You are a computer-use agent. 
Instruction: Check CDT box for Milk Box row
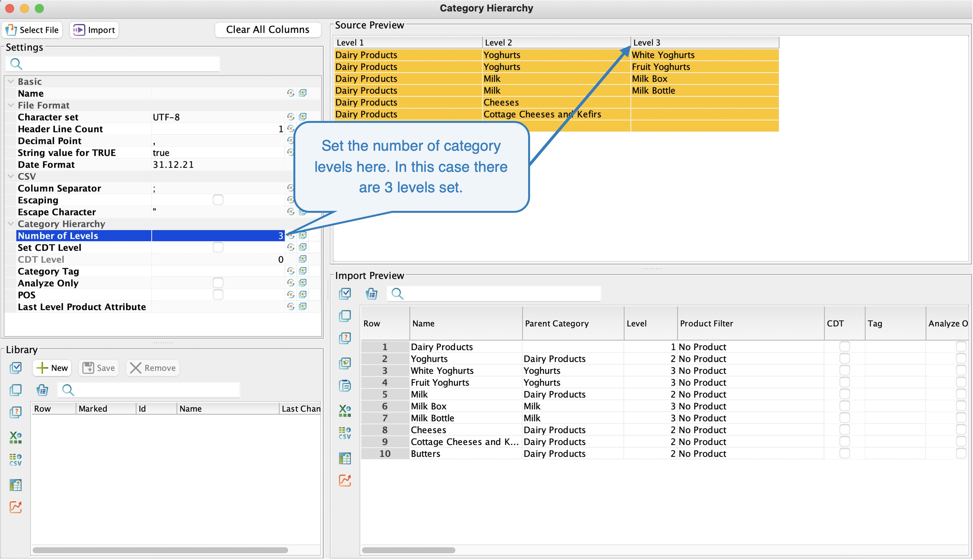coord(845,406)
